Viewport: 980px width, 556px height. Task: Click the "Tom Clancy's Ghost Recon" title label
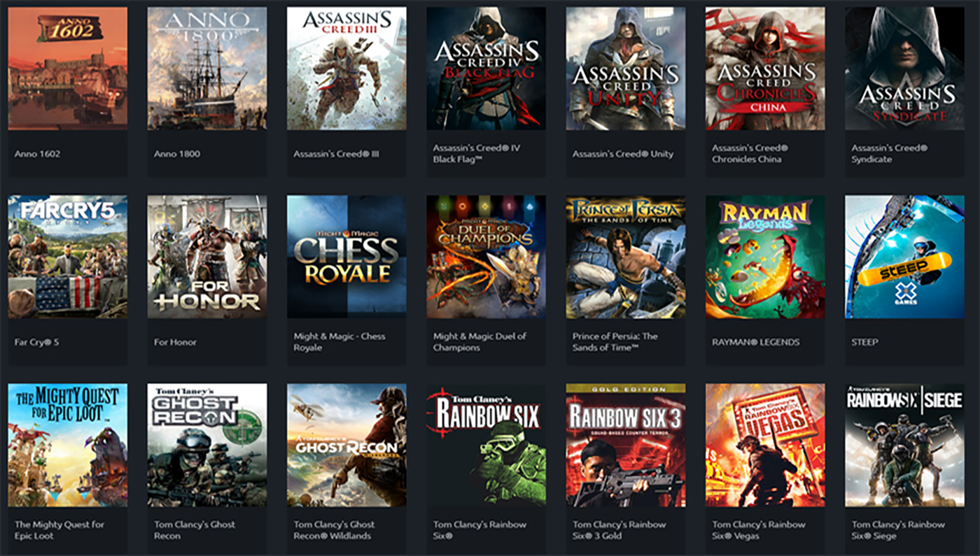click(194, 530)
